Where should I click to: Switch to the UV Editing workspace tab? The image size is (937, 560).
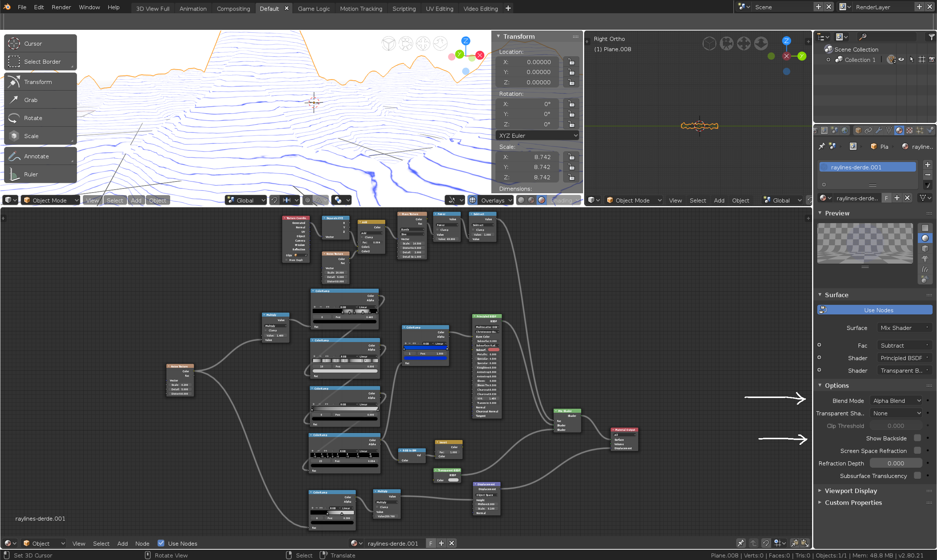tap(439, 8)
